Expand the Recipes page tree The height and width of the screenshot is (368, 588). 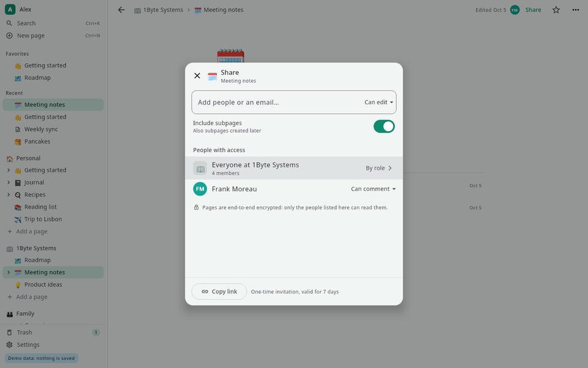click(9, 195)
